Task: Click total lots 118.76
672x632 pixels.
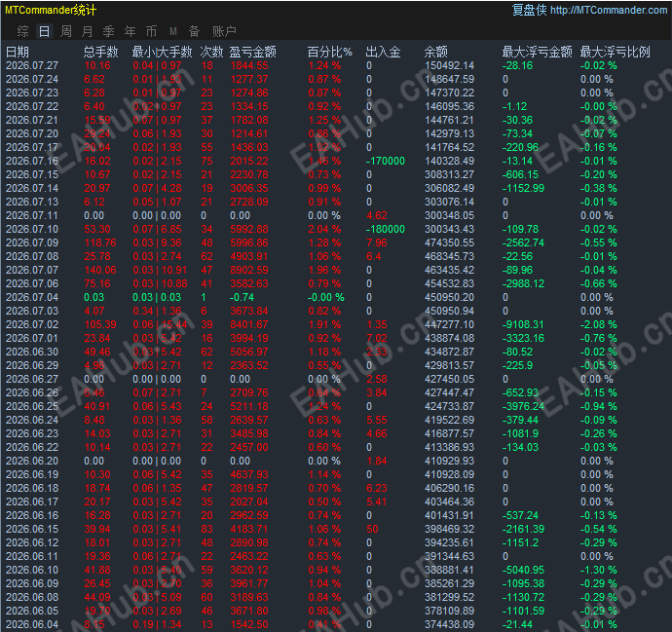Action: 100,242
